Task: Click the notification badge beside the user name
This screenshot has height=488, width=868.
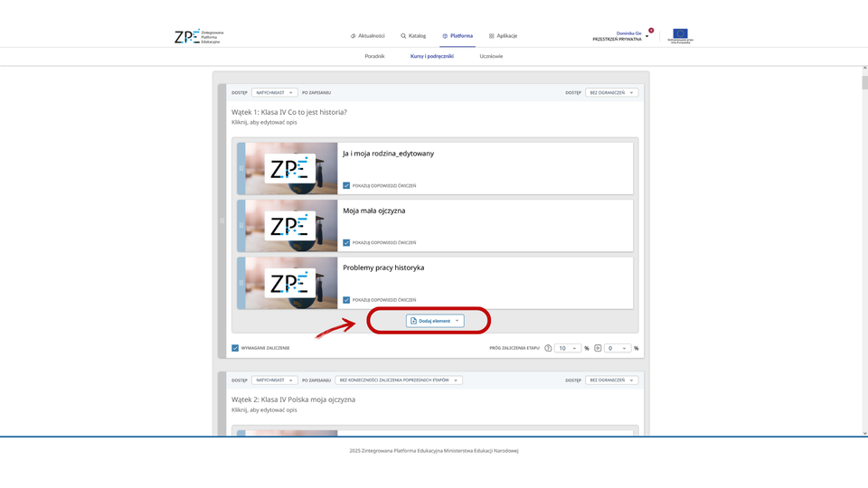Action: (651, 31)
